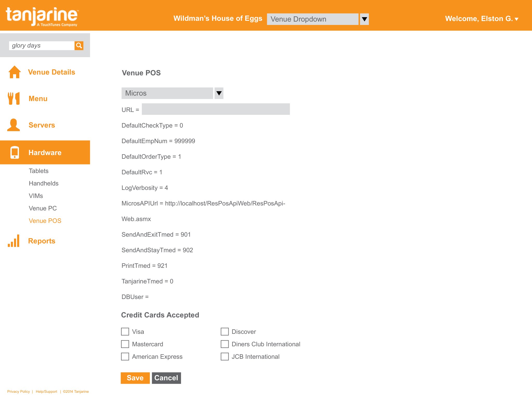Click the Reports bar chart icon

coord(14,241)
